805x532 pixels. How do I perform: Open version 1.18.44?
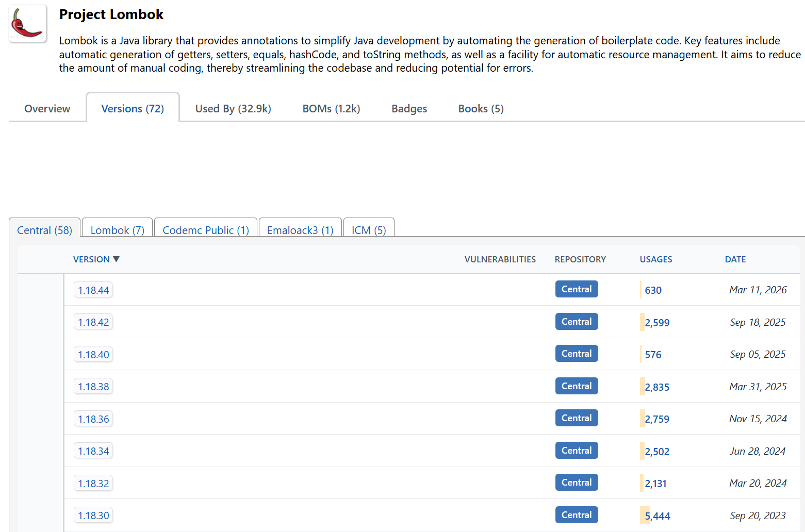click(93, 290)
